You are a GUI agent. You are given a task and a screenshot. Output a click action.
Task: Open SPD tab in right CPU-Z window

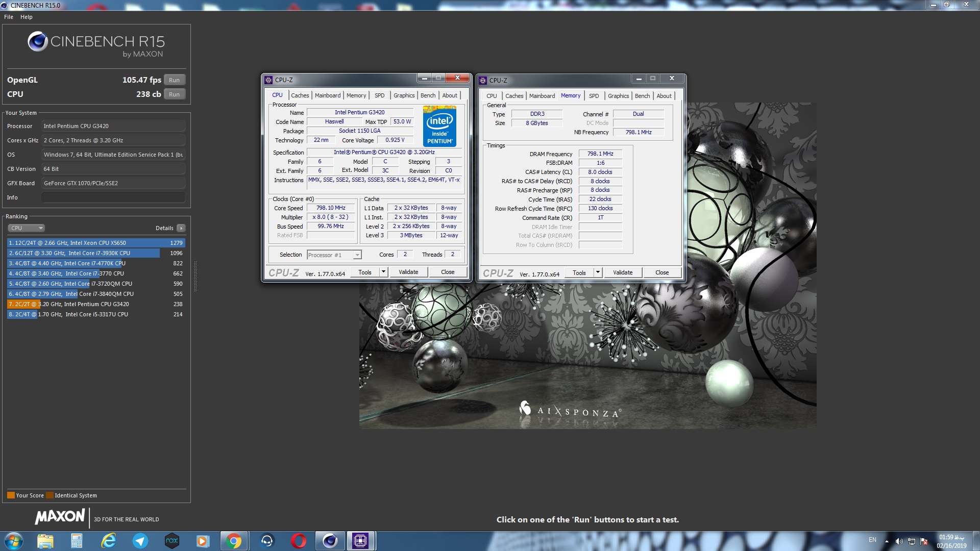[x=594, y=96]
